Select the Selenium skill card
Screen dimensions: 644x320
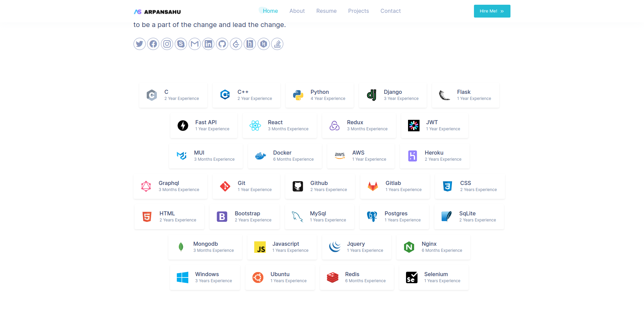pyautogui.click(x=434, y=277)
